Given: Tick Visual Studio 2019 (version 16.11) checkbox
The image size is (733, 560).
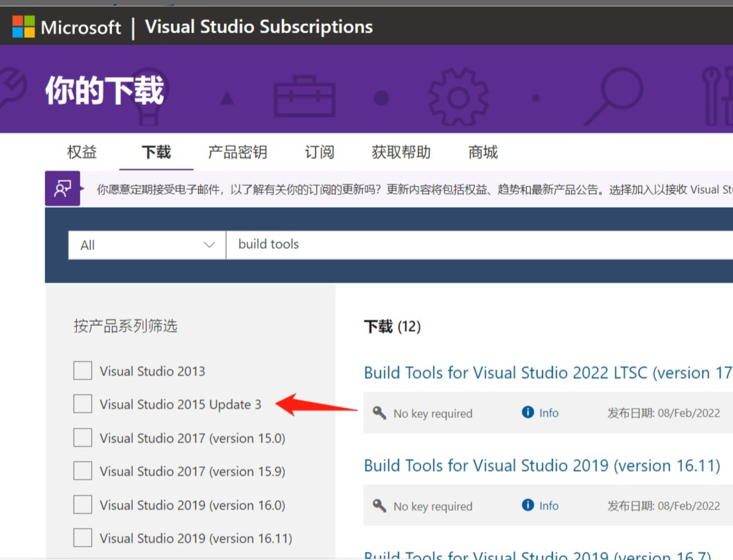Looking at the screenshot, I should 83,537.
